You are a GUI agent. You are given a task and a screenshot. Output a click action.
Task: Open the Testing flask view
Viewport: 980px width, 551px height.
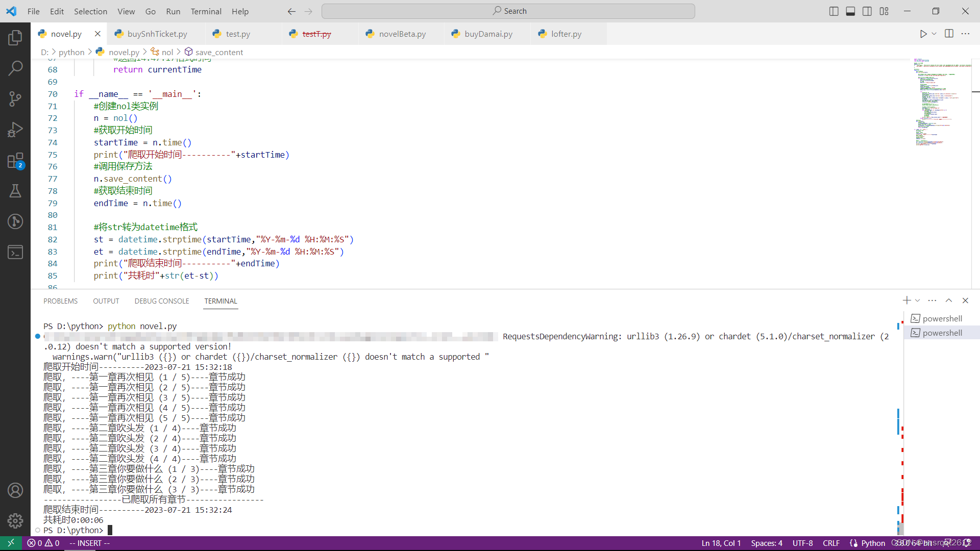click(15, 191)
